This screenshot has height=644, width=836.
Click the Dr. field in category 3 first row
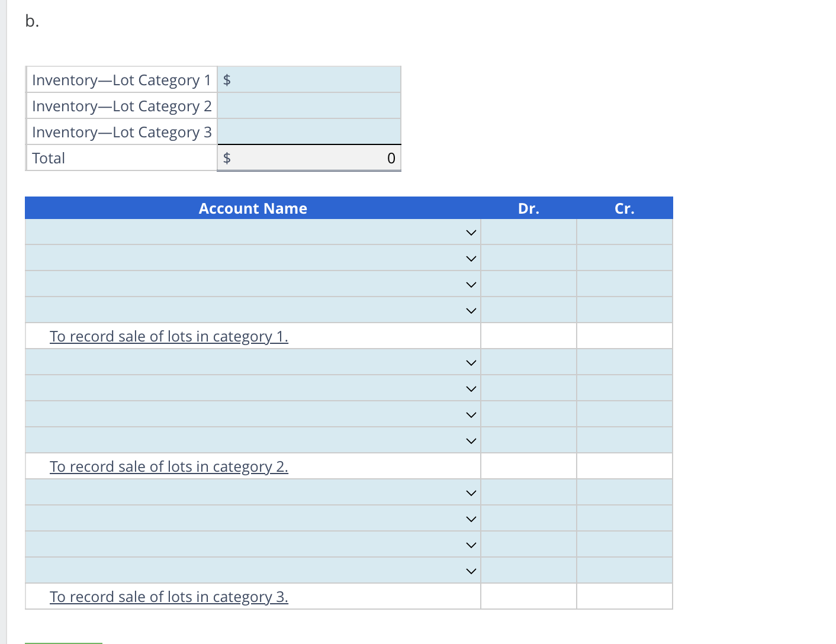[x=529, y=492]
